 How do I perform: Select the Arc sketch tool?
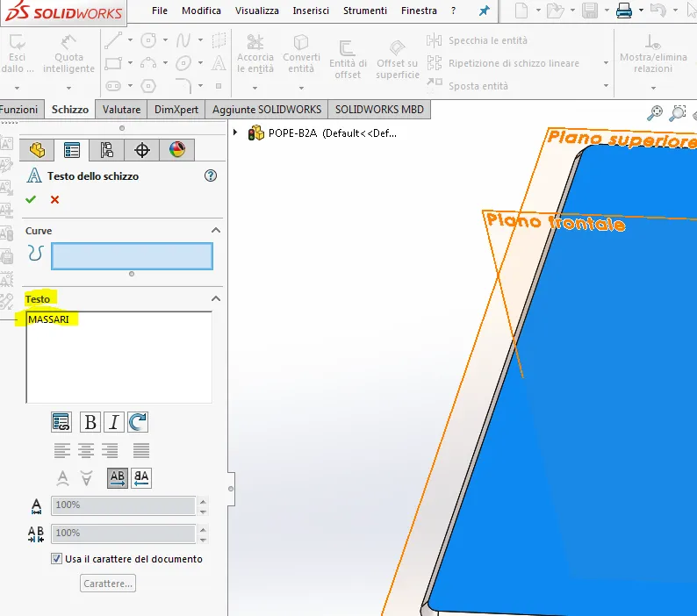point(148,63)
